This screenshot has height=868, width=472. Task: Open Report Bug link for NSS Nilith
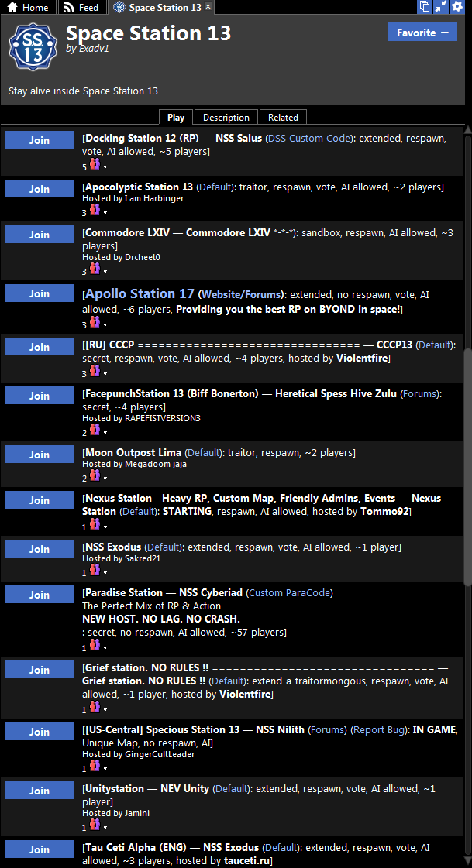379,729
